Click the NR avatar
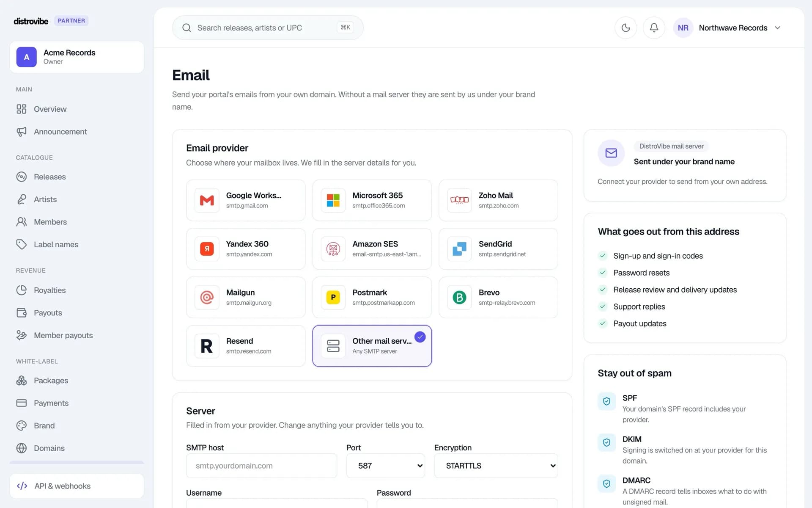The width and height of the screenshot is (812, 508). point(683,28)
